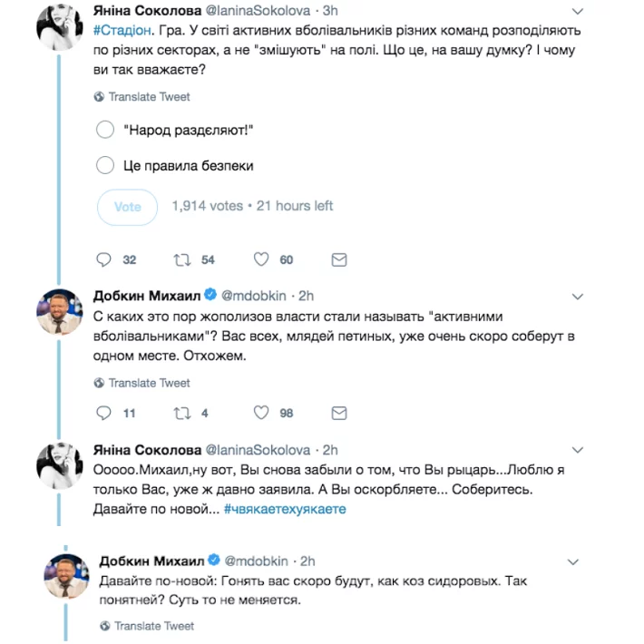Click the Vote button
This screenshot has width=644, height=644.
(128, 206)
